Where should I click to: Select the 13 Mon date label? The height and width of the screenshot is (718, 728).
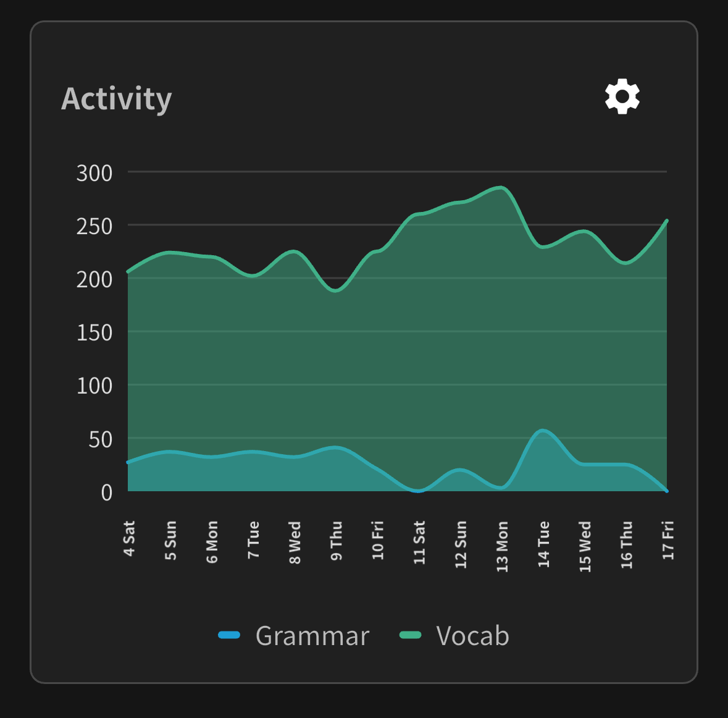pyautogui.click(x=503, y=547)
